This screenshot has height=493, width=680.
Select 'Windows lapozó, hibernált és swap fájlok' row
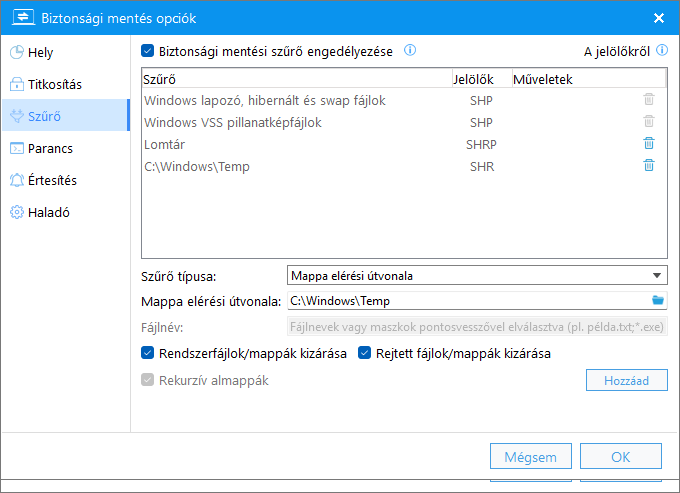(404, 100)
